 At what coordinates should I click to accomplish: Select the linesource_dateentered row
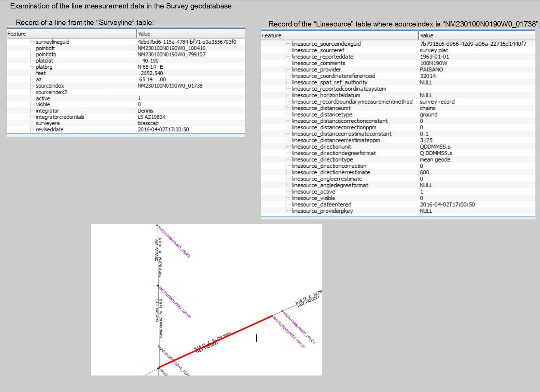398,205
